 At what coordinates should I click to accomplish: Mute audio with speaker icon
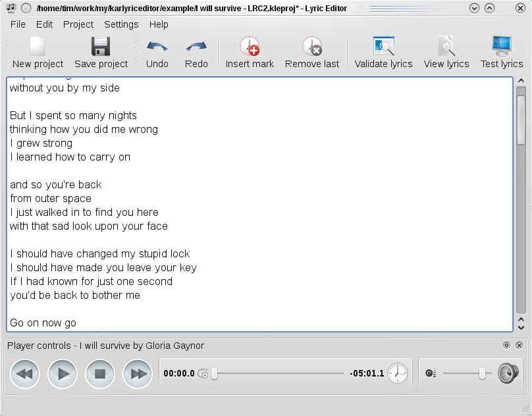508,373
